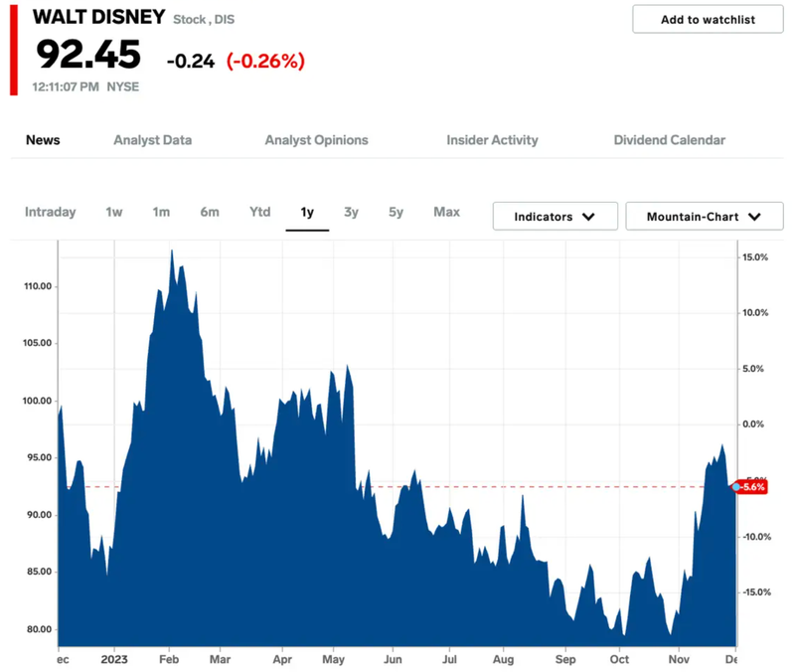Click the 90.00 price axis label

[39, 515]
